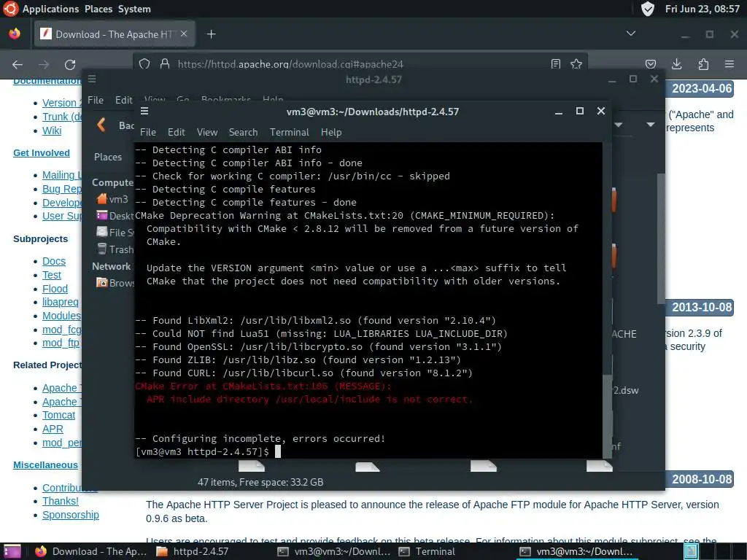This screenshot has width=747, height=560.
Task: Click the tracking protection shield icon
Action: [x=144, y=64]
